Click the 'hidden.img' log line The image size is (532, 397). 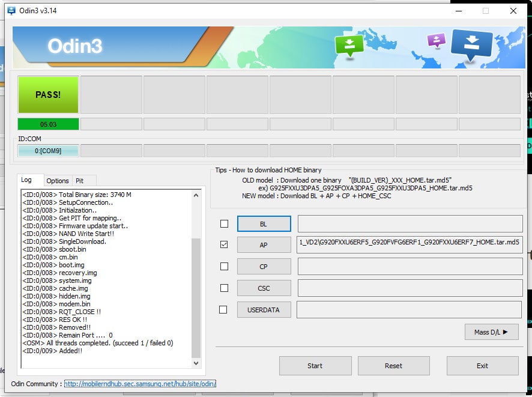[56, 296]
